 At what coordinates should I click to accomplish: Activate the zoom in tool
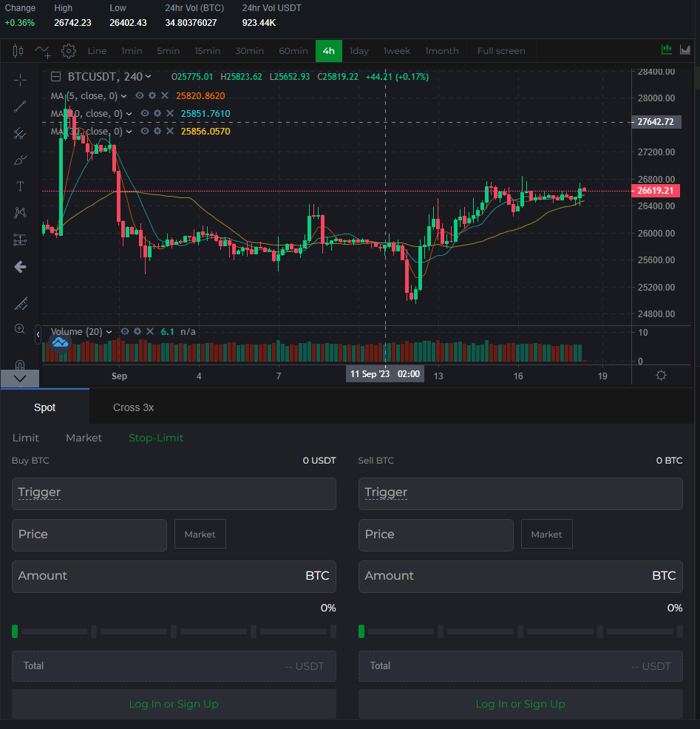[20, 329]
